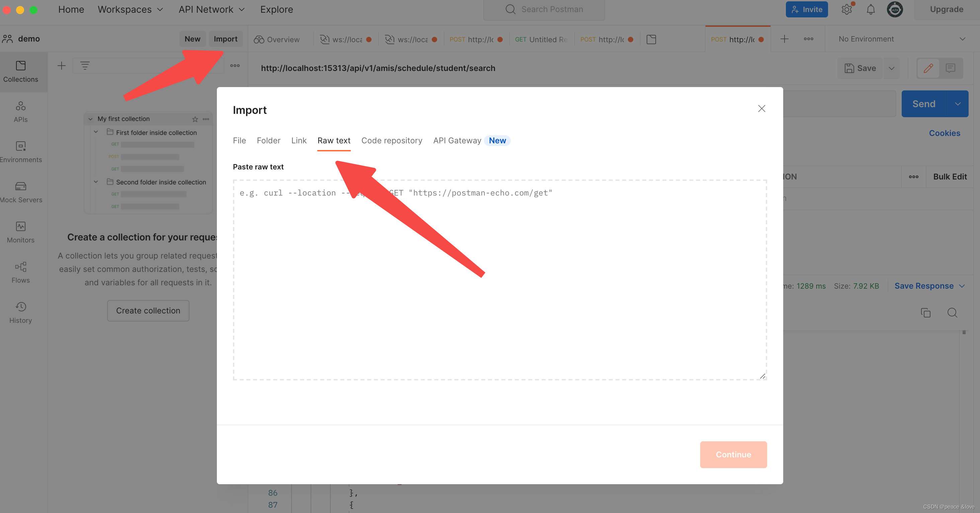This screenshot has width=980, height=513.
Task: Open the tab bar three-dot options
Action: tap(808, 39)
